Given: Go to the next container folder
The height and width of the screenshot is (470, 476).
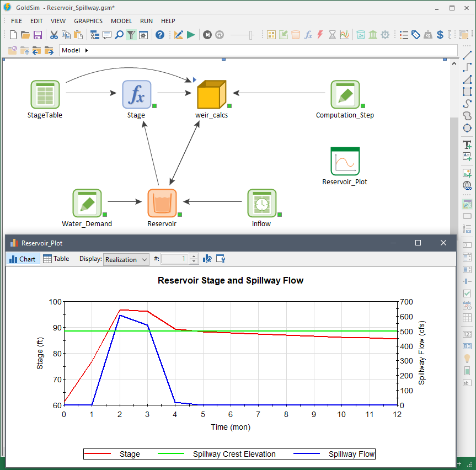Looking at the screenshot, I should (x=49, y=50).
